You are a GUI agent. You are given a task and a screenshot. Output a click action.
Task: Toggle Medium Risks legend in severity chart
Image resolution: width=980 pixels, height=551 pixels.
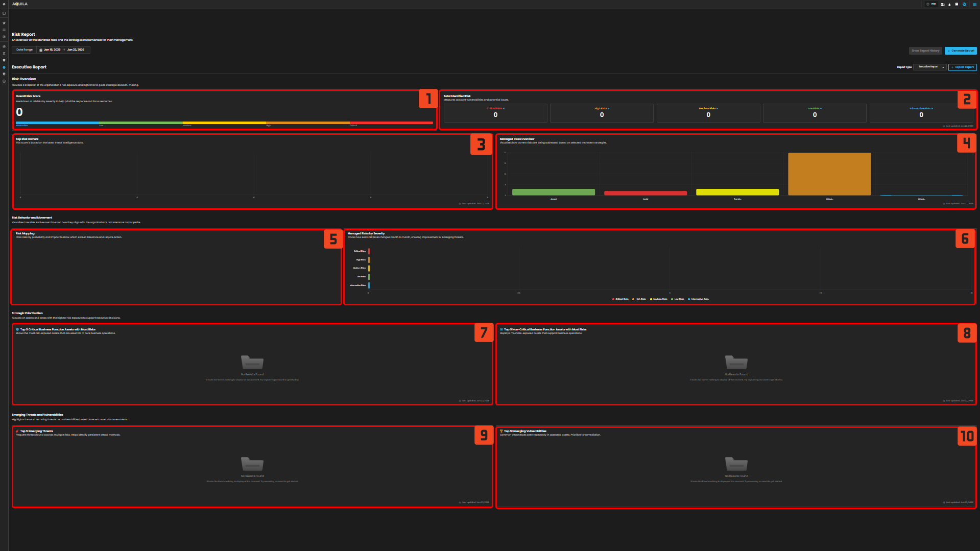pos(659,299)
